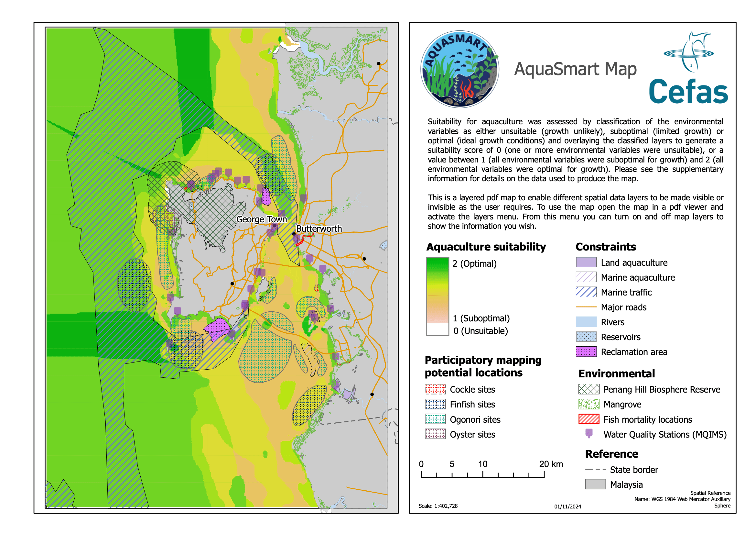Click the Major roads orange line symbol
The width and height of the screenshot is (756, 535).
(586, 307)
